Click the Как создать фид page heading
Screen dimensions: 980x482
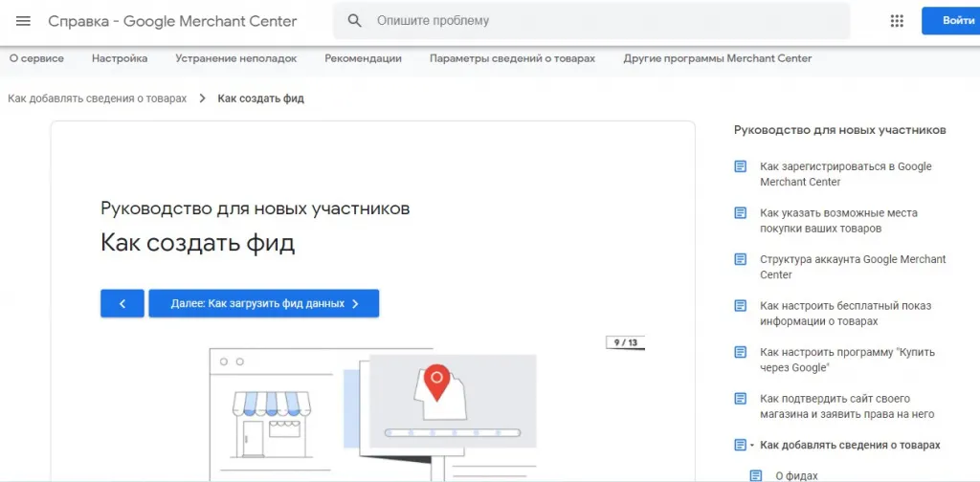click(197, 243)
